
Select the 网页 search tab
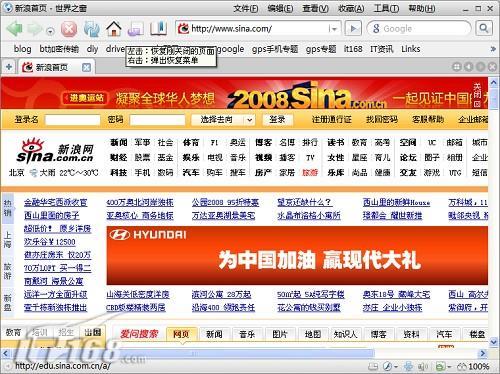click(181, 334)
